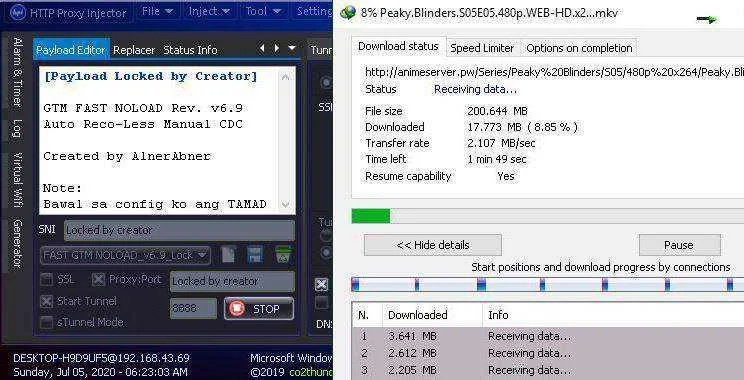Open the Log side panel
Viewport: 744px width, 380px height.
[x=18, y=128]
